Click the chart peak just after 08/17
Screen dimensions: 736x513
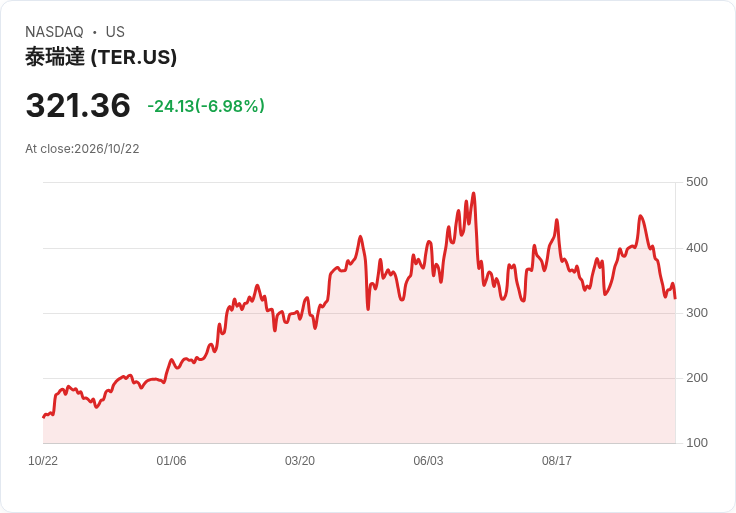click(557, 220)
